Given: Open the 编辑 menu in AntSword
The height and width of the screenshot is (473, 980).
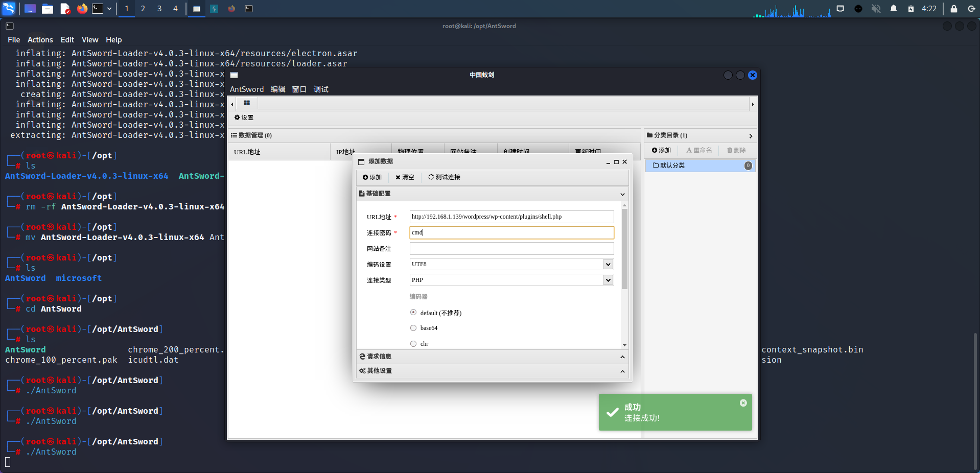Looking at the screenshot, I should point(278,89).
